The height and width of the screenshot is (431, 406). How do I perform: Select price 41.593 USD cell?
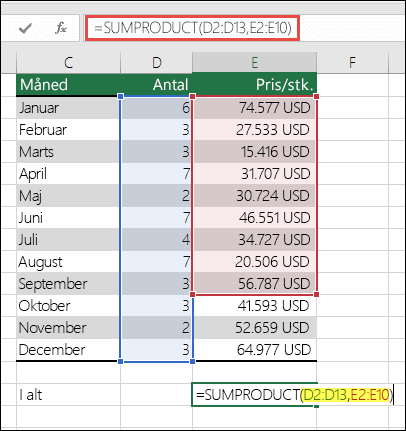pos(254,306)
